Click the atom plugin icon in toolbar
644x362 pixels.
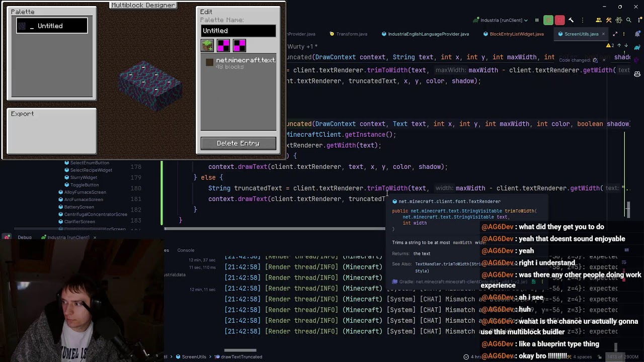(618, 20)
